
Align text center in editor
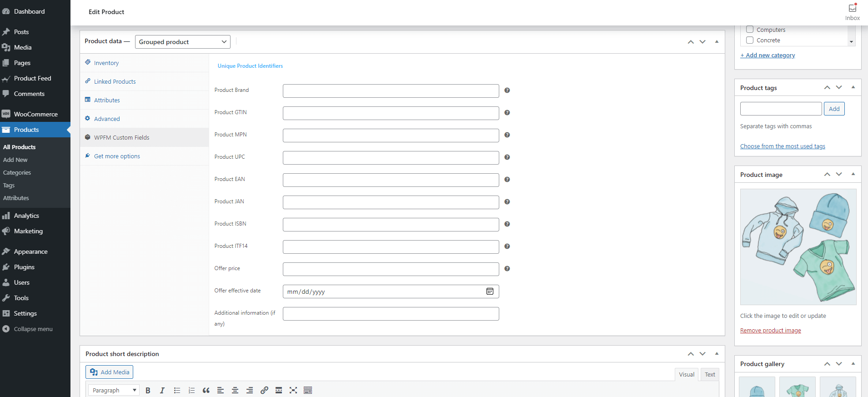[235, 390]
